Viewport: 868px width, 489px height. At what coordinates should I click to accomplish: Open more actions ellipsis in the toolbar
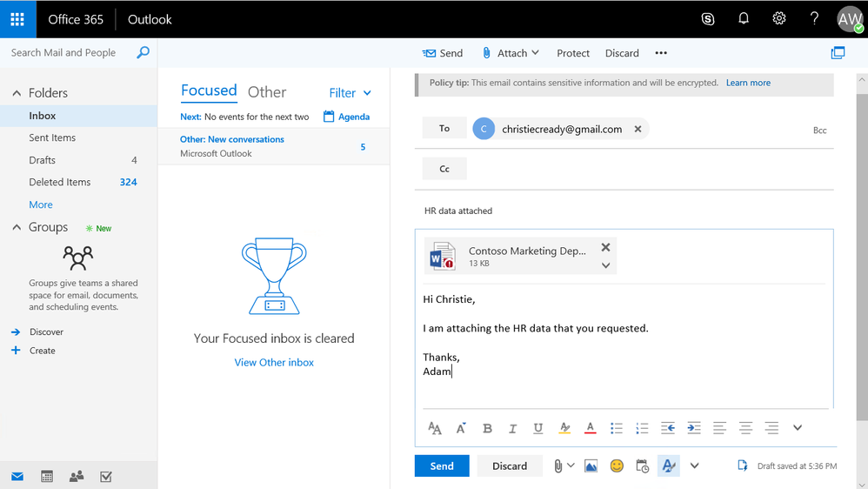pyautogui.click(x=661, y=53)
